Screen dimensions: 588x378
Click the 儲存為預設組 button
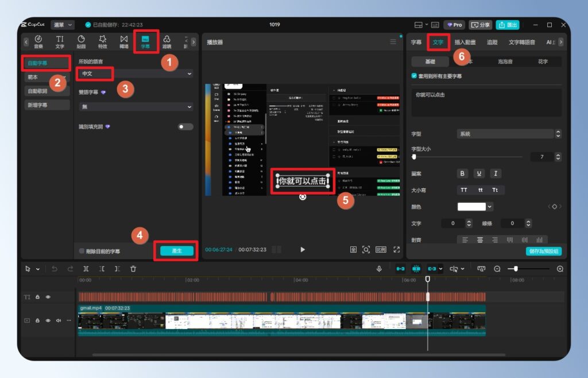543,251
